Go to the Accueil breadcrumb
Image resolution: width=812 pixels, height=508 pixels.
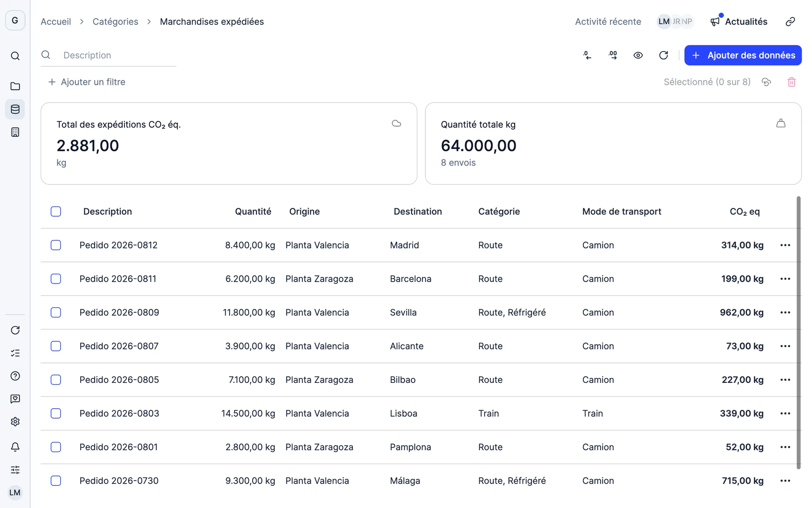coord(56,22)
